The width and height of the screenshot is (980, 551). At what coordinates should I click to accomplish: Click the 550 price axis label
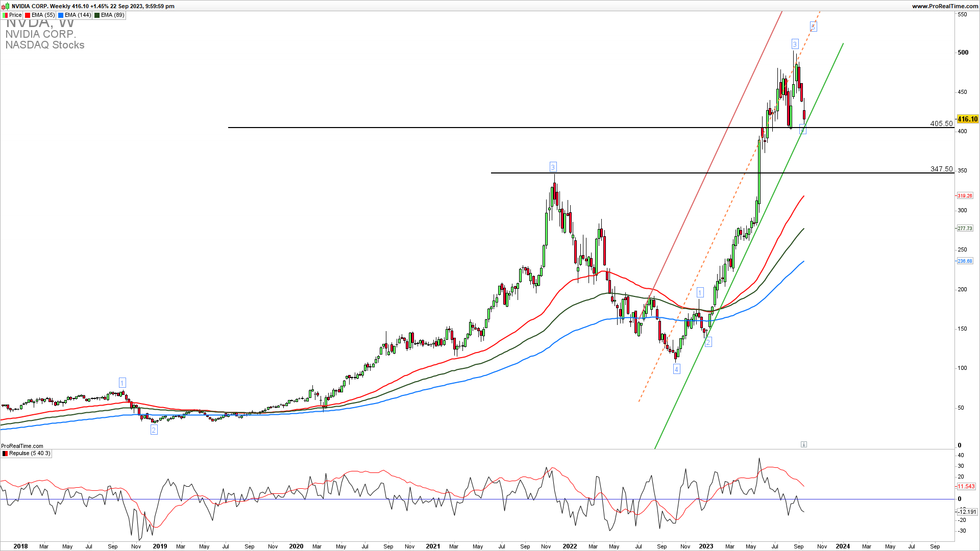(962, 15)
